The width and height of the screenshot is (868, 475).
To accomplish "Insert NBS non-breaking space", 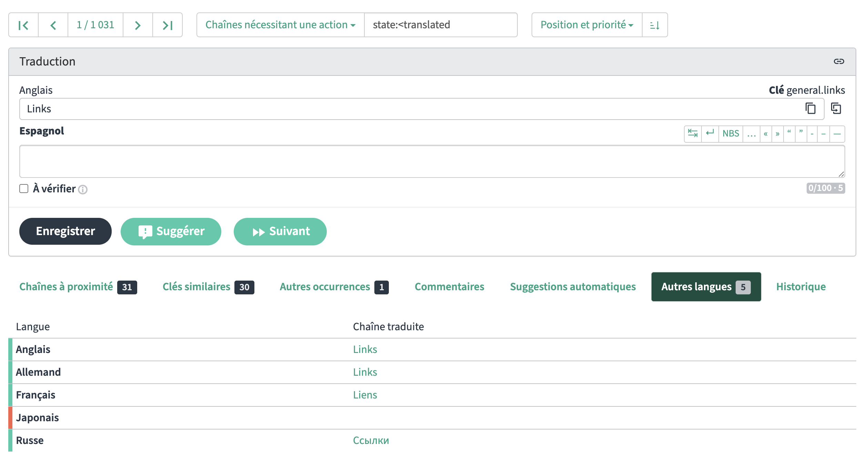I will [731, 133].
